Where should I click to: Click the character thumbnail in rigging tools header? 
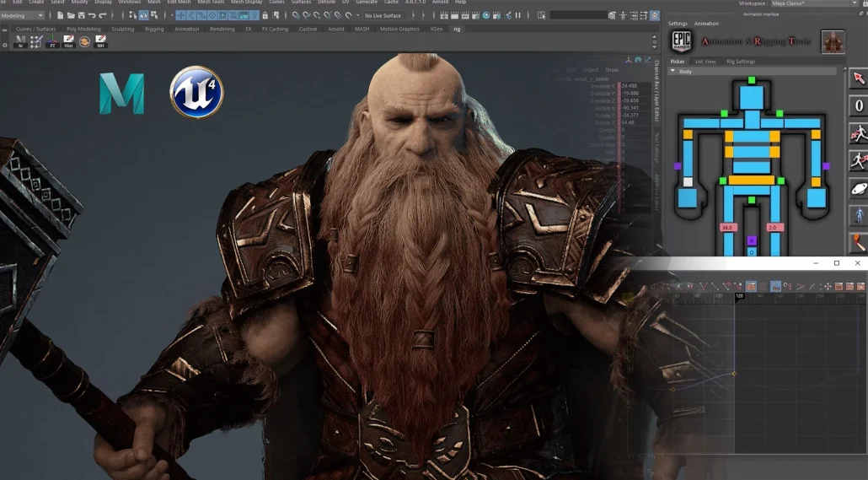click(x=833, y=41)
